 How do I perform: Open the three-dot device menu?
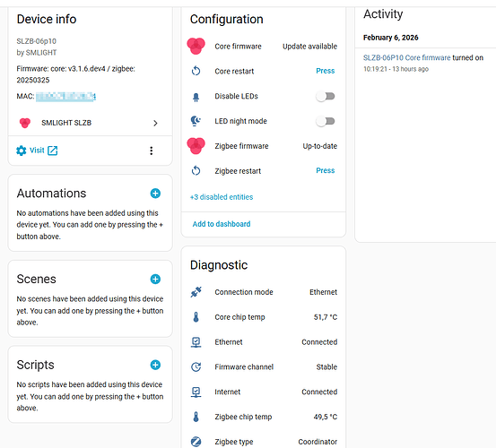(152, 151)
